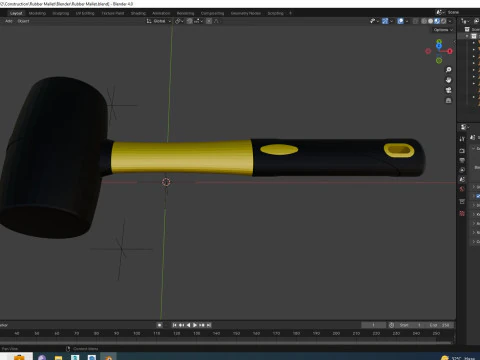
Task: Click the timeline End frame field
Action: pyautogui.click(x=440, y=325)
